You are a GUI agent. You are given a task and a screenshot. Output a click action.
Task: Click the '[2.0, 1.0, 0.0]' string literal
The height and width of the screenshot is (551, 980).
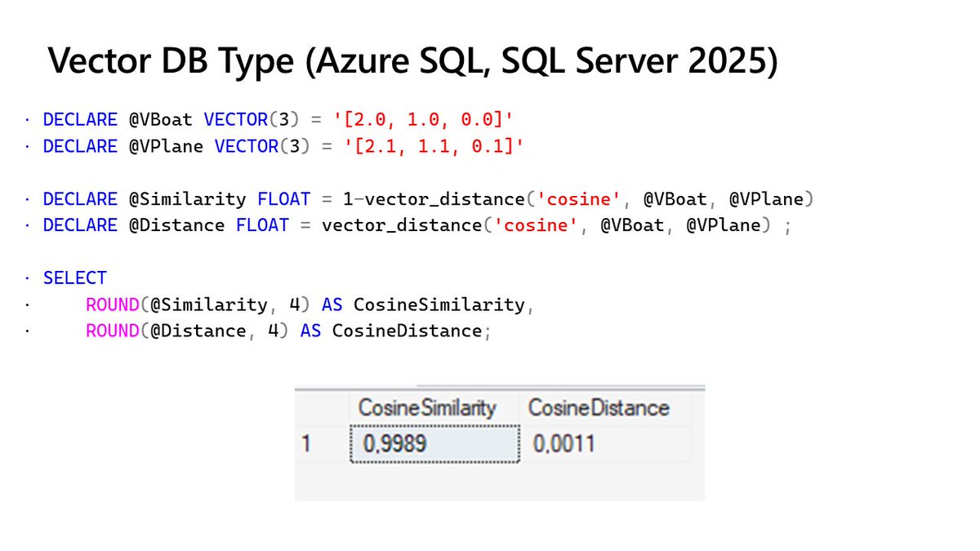click(423, 120)
